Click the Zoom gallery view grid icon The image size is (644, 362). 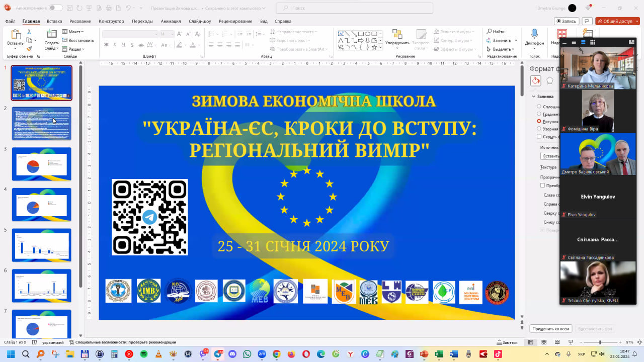(593, 42)
